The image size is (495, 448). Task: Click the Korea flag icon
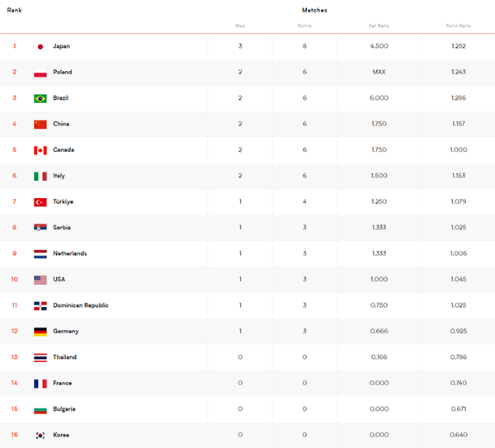[40, 435]
